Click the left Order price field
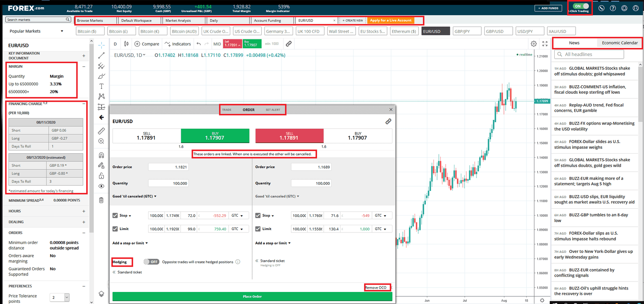This screenshot has height=304, width=644. (168, 167)
